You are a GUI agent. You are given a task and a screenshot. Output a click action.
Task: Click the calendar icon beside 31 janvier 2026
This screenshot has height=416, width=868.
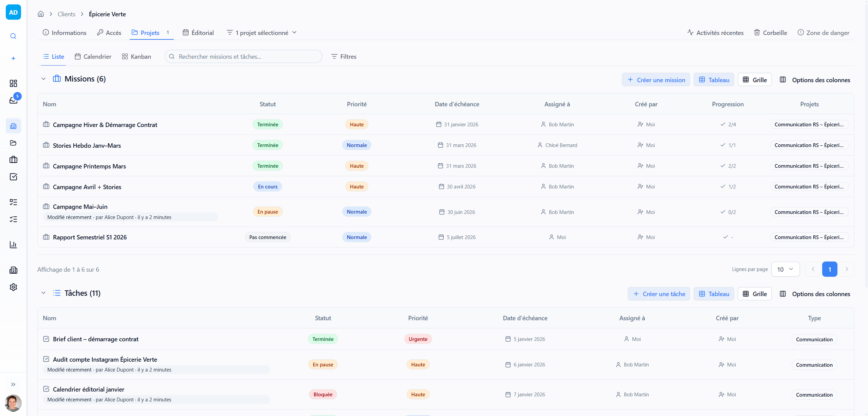tap(439, 124)
